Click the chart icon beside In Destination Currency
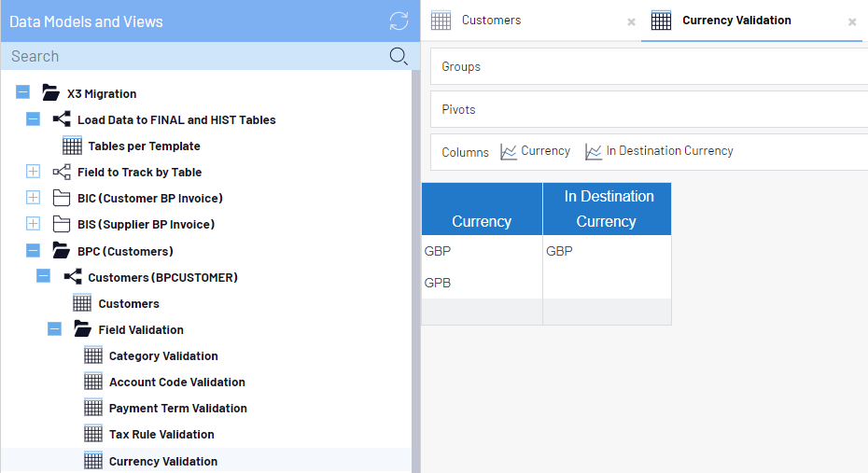The height and width of the screenshot is (473, 868). pyautogui.click(x=594, y=151)
